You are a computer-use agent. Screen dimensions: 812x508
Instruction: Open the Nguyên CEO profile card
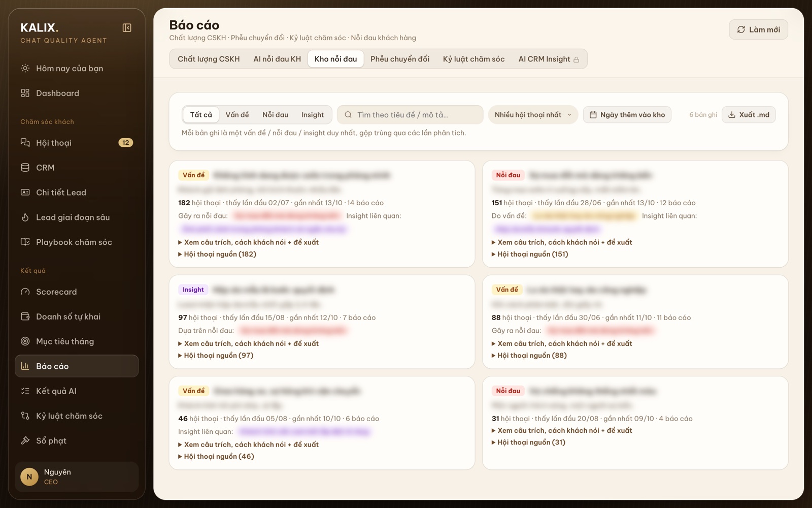tap(77, 477)
